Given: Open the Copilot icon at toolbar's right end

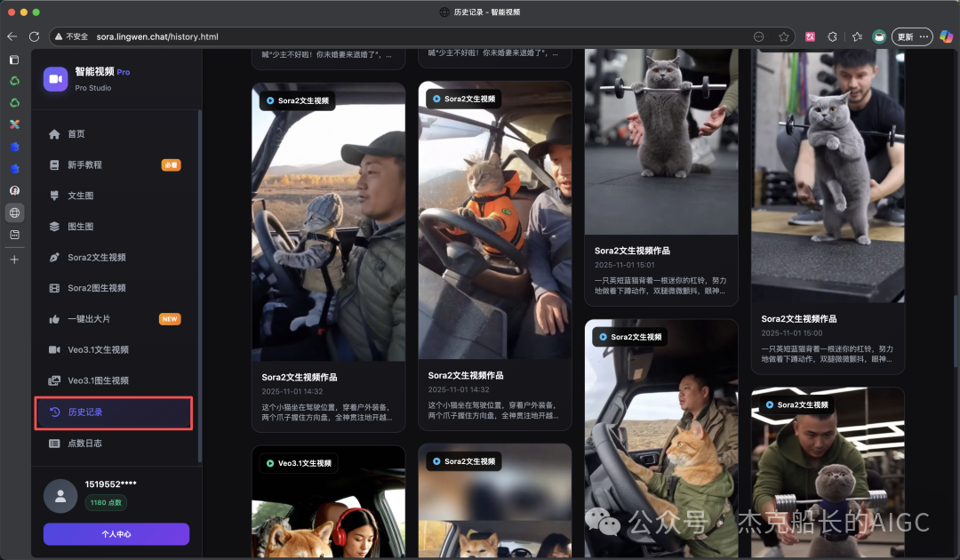Looking at the screenshot, I should click(x=946, y=36).
